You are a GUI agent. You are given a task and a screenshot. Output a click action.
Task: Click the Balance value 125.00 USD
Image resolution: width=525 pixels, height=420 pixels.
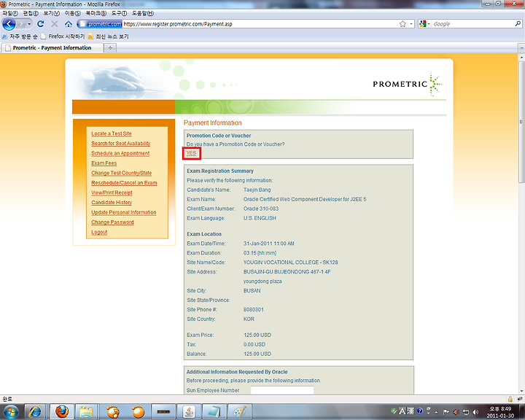click(x=257, y=354)
